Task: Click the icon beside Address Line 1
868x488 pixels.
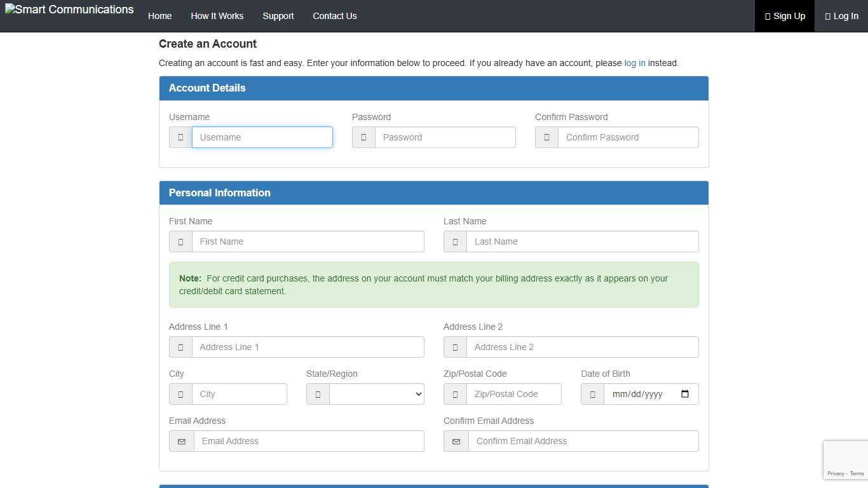Action: coord(180,347)
